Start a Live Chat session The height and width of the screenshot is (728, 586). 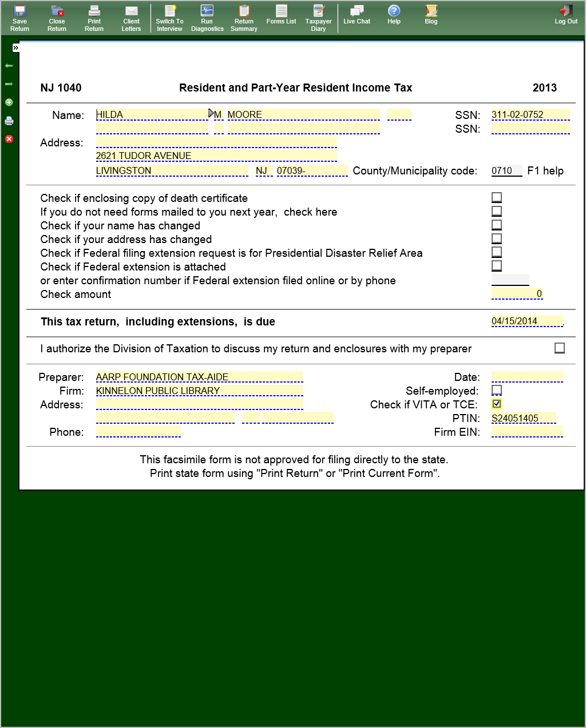[x=357, y=15]
